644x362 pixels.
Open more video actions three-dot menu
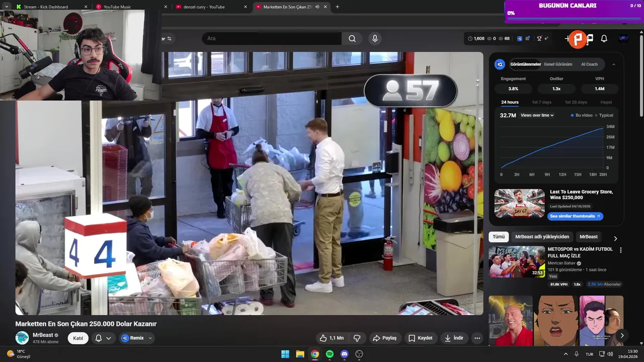point(477,338)
